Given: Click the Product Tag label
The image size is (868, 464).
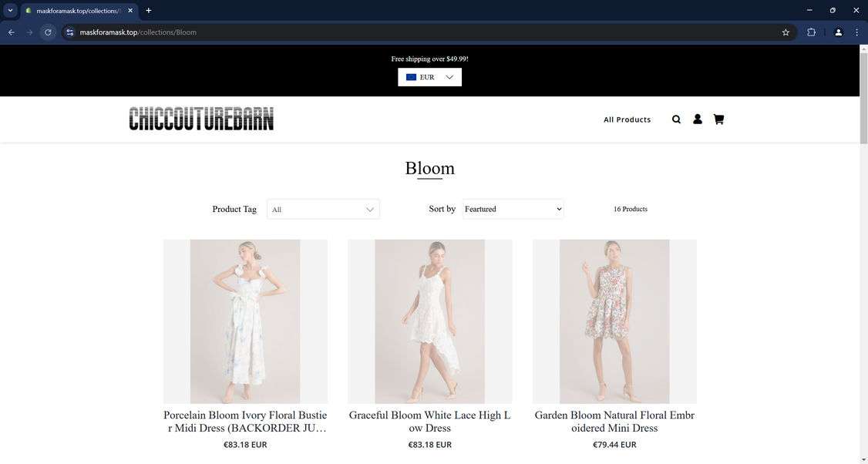Looking at the screenshot, I should (234, 210).
